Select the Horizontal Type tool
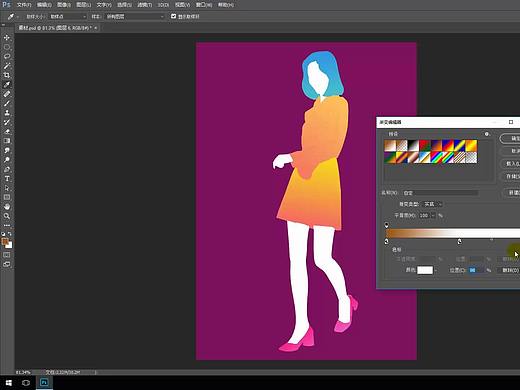Viewport: 520px width, 390px height. pos(7,179)
